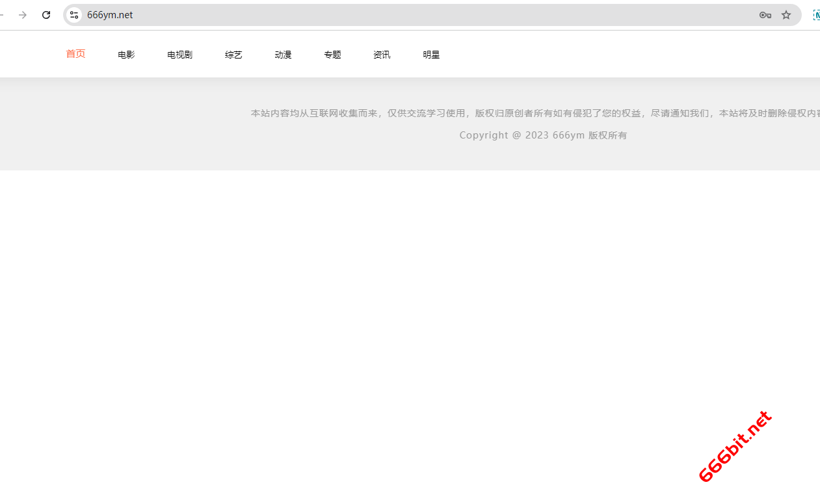Open the 明星 celebrities page

pos(431,55)
